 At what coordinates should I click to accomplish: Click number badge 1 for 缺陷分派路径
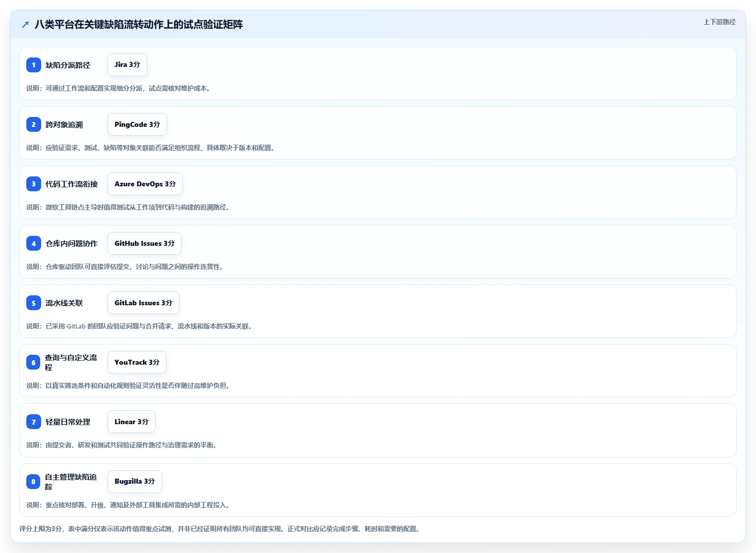coord(34,65)
